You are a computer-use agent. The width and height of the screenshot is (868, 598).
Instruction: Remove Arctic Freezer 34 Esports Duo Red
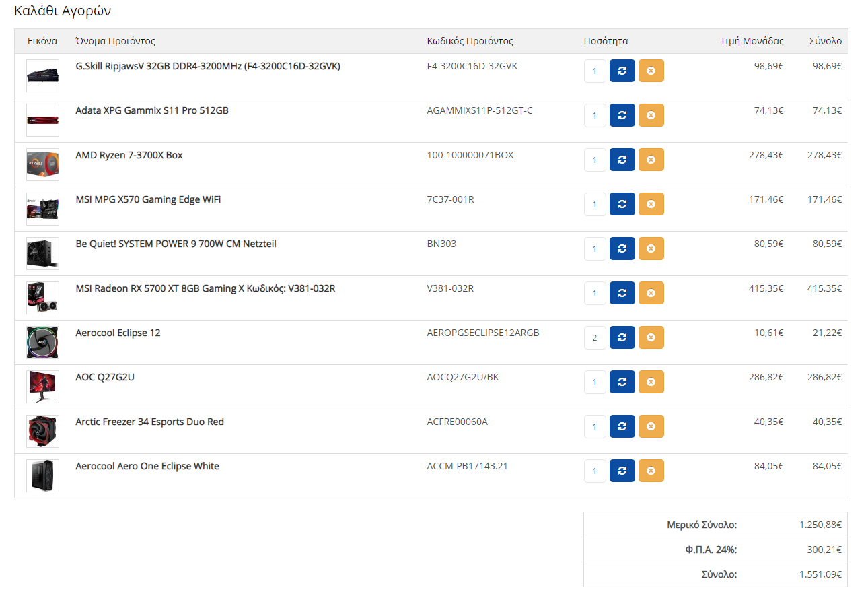[x=651, y=426]
